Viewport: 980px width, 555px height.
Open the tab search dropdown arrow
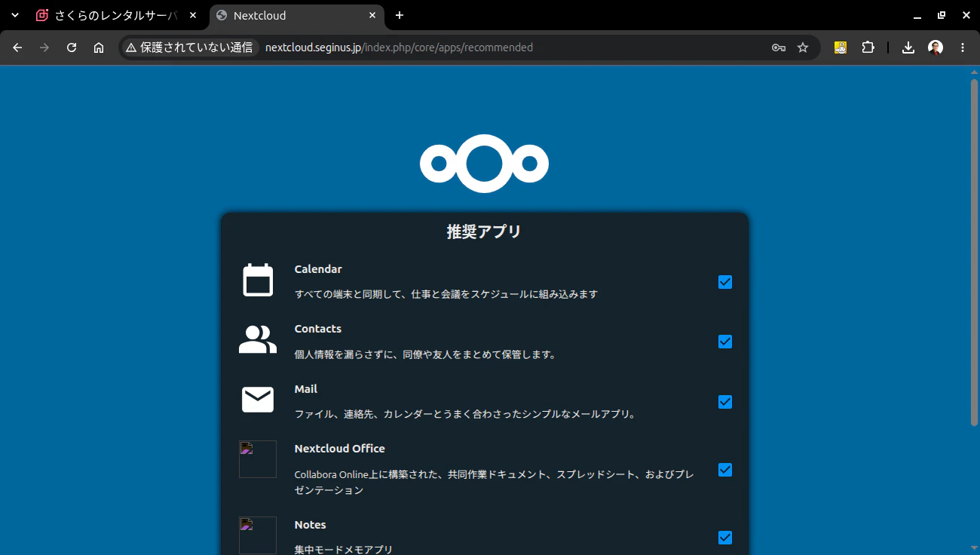pos(14,15)
